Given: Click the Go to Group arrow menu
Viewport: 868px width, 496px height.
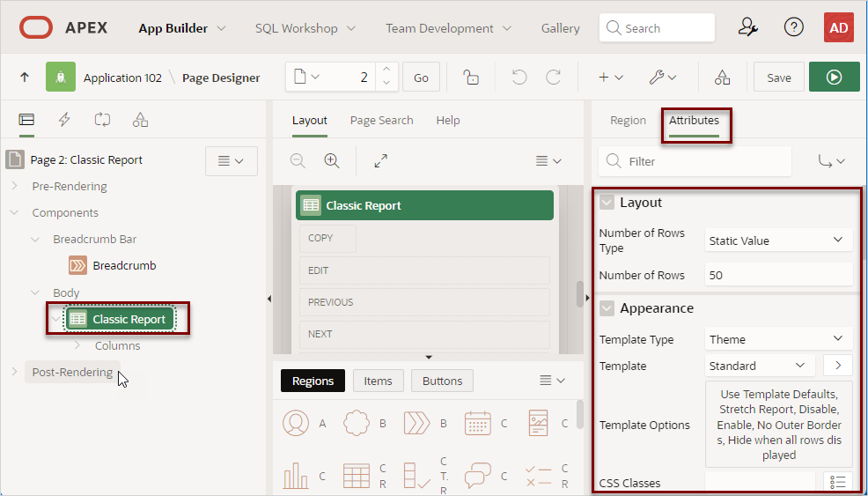Looking at the screenshot, I should [832, 161].
